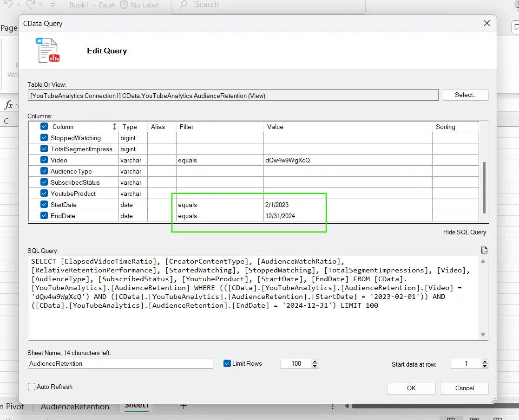
Task: Uncheck the StartDate column checkbox
Action: pos(44,205)
